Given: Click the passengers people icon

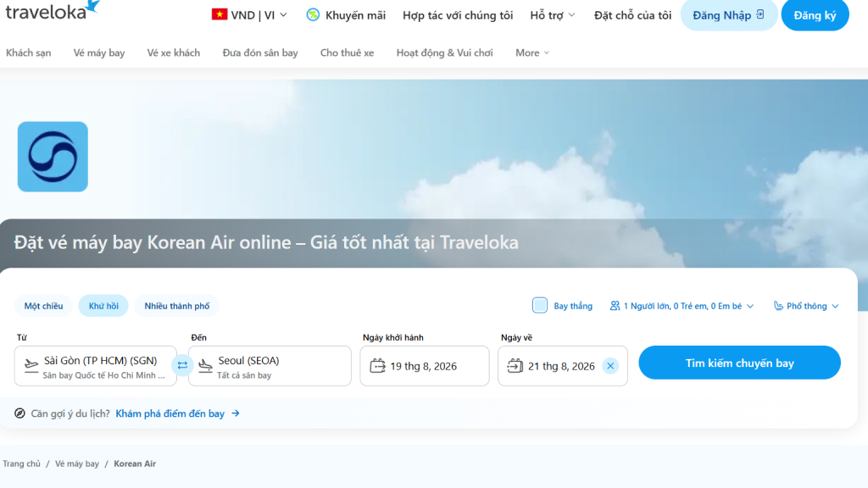Looking at the screenshot, I should [615, 305].
